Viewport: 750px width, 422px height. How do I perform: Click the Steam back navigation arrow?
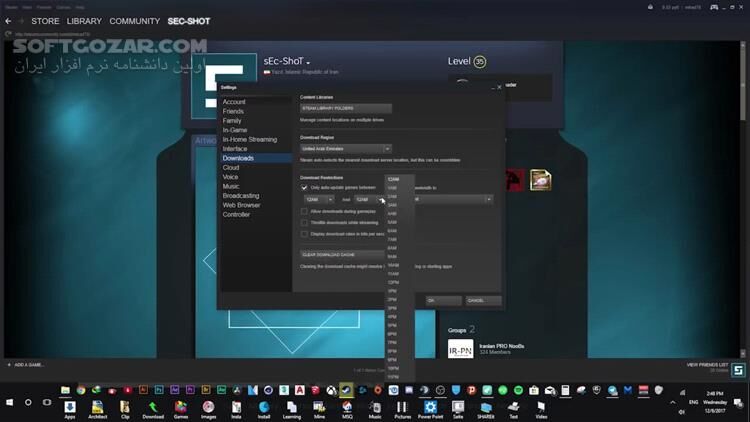pyautogui.click(x=8, y=21)
